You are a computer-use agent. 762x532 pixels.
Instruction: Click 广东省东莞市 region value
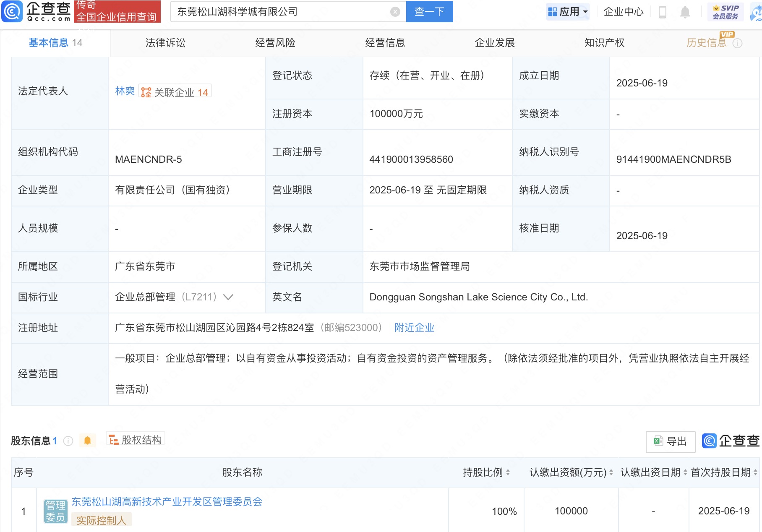(x=145, y=266)
